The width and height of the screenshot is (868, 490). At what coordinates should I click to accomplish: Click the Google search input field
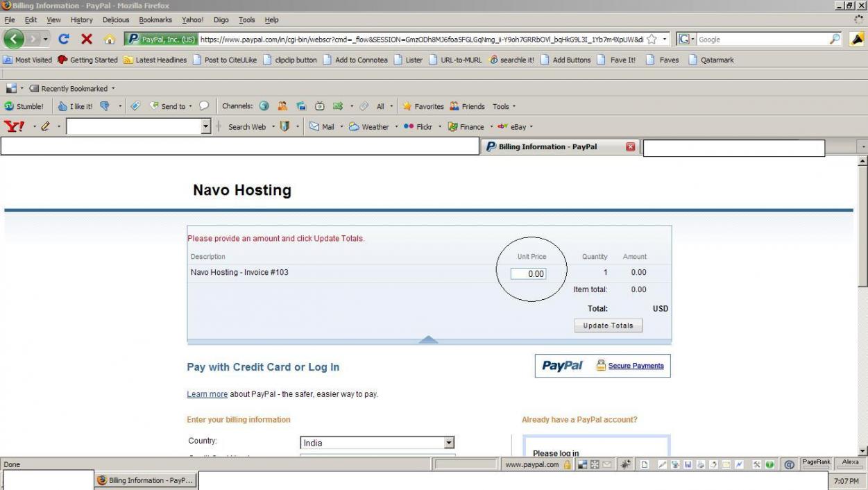click(x=762, y=40)
